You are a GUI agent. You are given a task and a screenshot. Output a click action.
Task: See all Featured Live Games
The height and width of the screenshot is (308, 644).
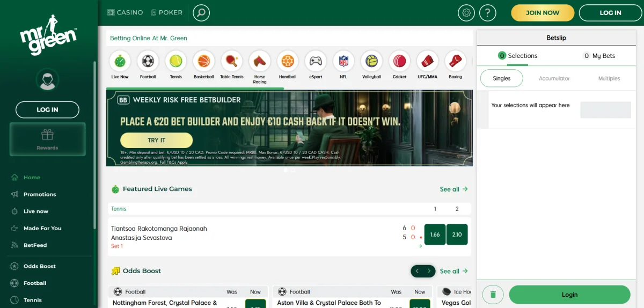click(x=453, y=189)
